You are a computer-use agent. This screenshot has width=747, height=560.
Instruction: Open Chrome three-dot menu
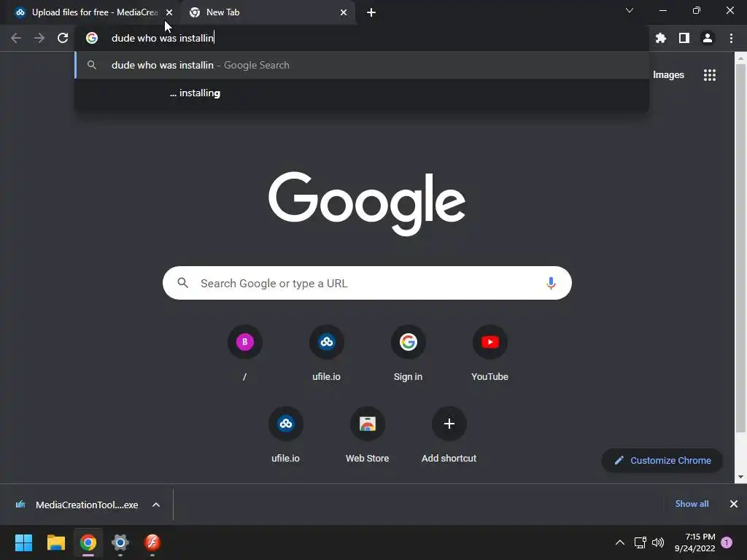(x=731, y=38)
